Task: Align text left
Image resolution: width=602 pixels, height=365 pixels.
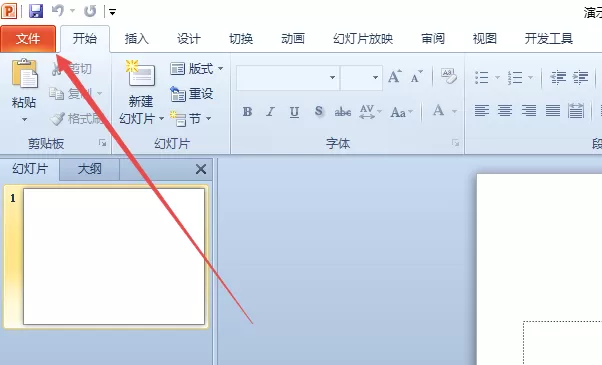Action: (481, 111)
